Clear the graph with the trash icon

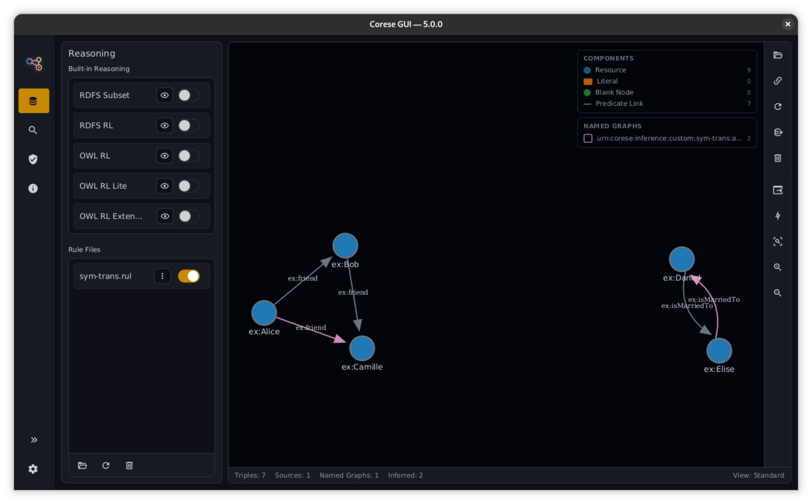[x=778, y=158]
